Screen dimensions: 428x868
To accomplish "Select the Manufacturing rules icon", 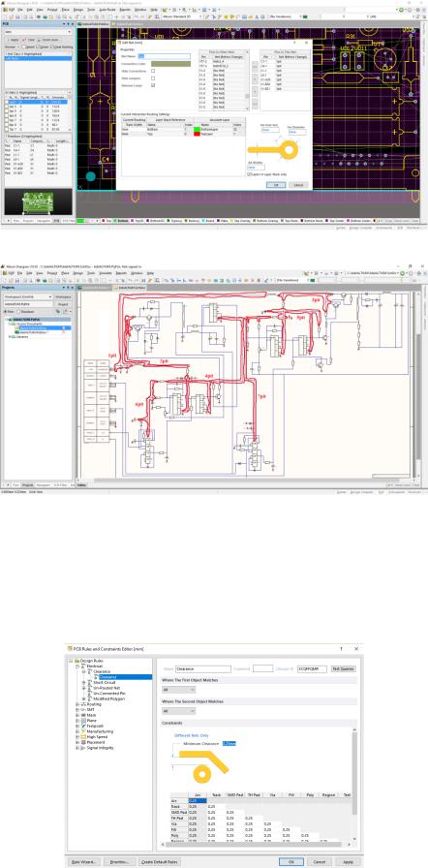I will 83,731.
